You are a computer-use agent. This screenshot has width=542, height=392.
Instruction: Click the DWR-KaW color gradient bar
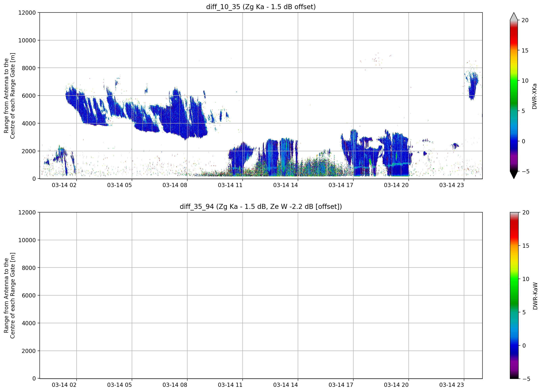[514, 295]
